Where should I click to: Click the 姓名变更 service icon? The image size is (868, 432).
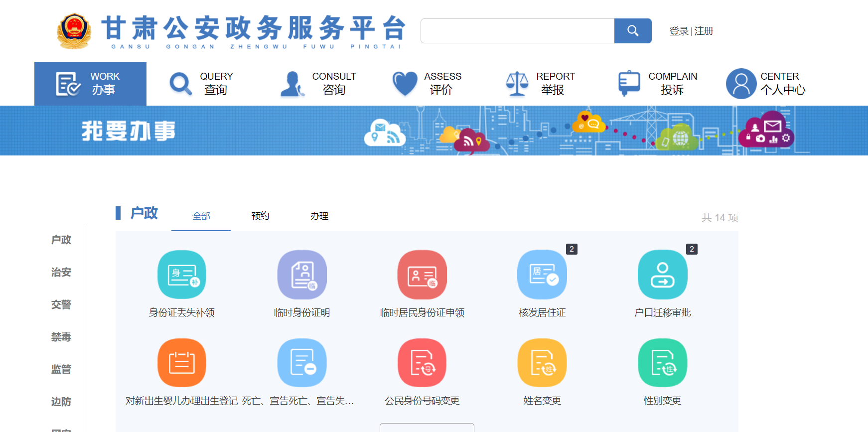(542, 363)
